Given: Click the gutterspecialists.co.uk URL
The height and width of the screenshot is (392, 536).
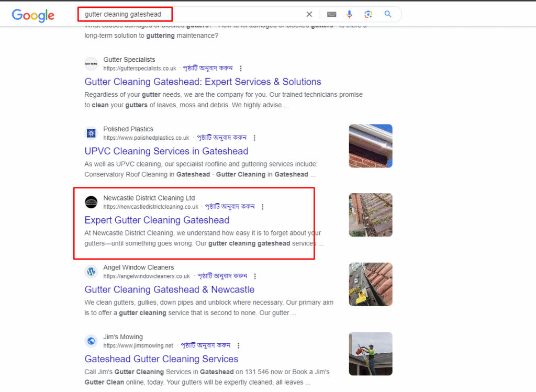Looking at the screenshot, I should click(x=140, y=69).
